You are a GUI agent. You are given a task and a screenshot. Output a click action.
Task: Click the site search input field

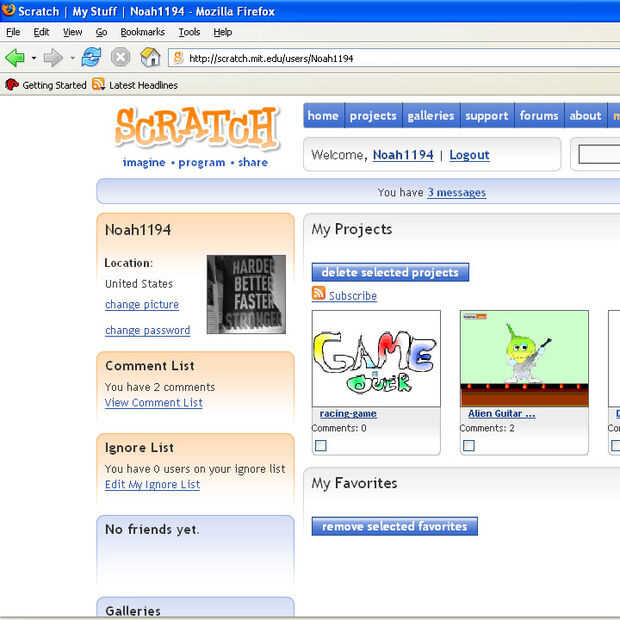pyautogui.click(x=599, y=154)
